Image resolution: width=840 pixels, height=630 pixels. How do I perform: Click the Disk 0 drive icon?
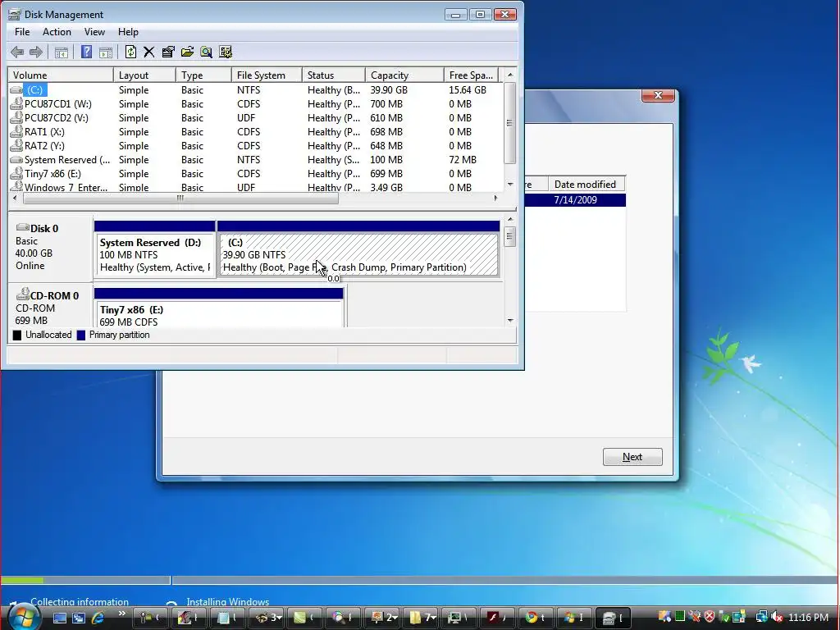(x=22, y=228)
